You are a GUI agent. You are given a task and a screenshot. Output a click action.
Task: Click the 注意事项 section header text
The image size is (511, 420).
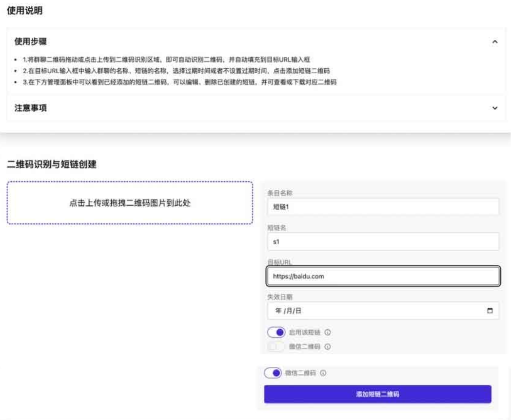30,108
